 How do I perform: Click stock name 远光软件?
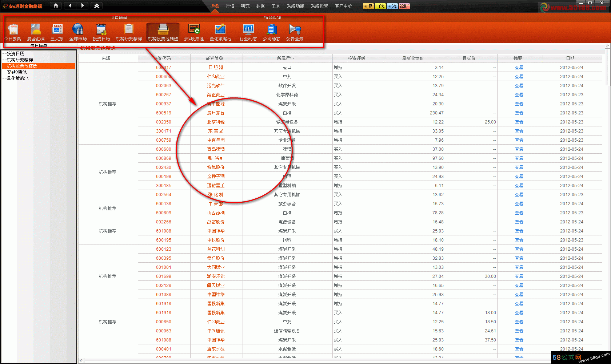tap(216, 86)
